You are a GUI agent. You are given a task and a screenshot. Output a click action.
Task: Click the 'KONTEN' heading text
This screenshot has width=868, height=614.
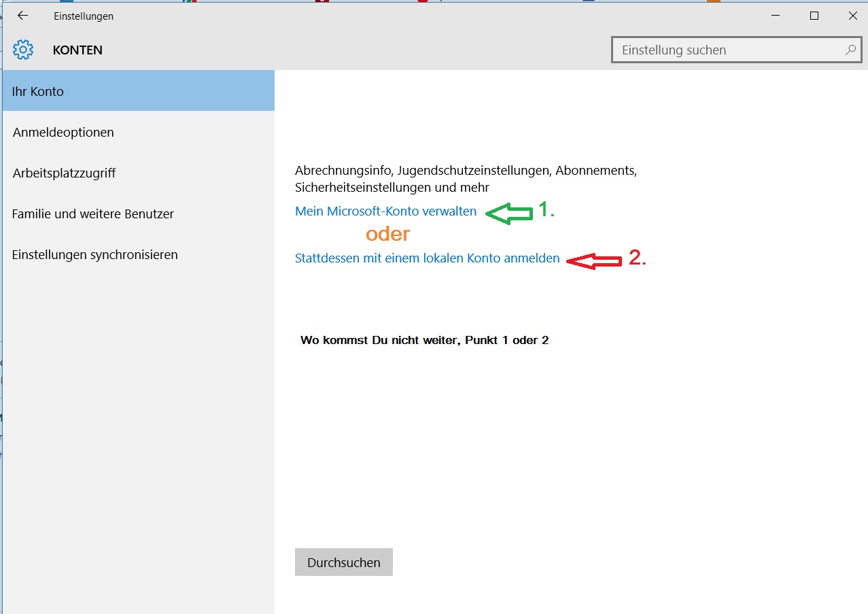click(x=77, y=50)
